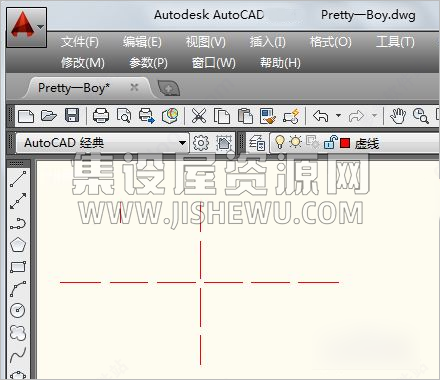The height and width of the screenshot is (380, 440).
Task: Open the 插入(I) menu
Action: tap(268, 42)
